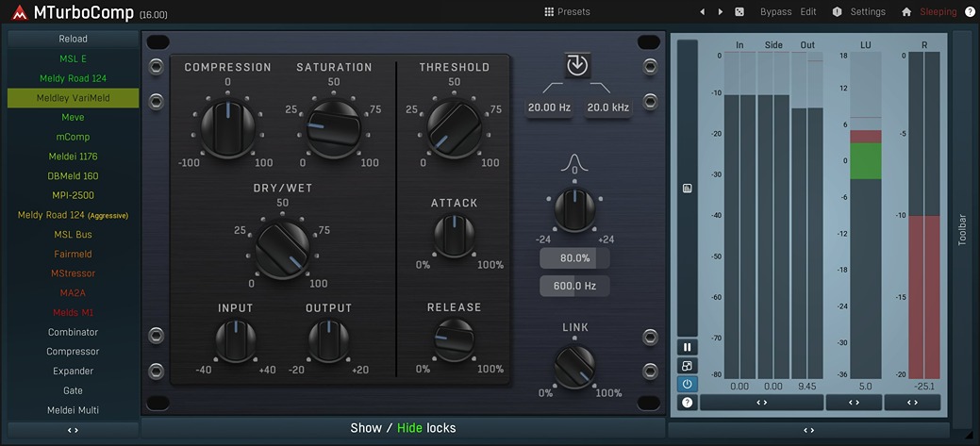Click the Output gain knob
This screenshot has width=980, height=446.
pos(329,340)
